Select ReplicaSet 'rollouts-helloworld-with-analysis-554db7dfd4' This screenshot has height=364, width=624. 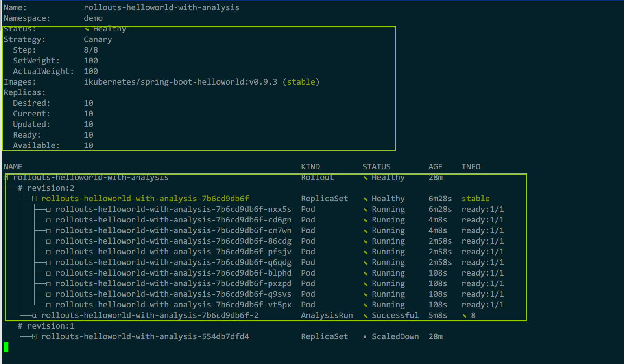click(145, 336)
